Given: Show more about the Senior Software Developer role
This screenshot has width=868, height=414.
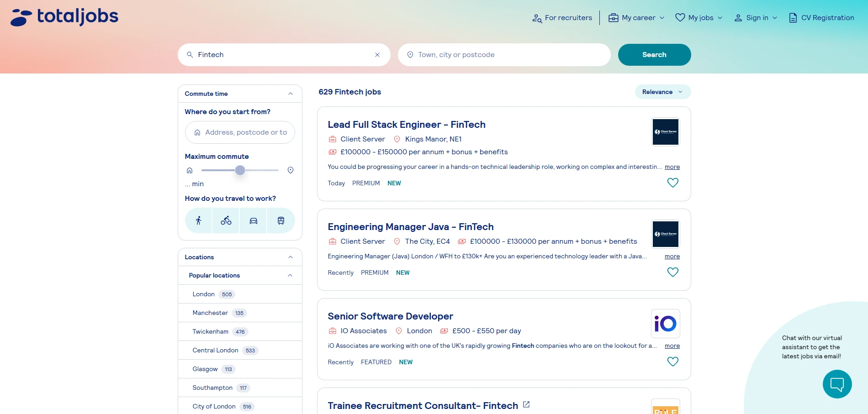Looking at the screenshot, I should click(672, 346).
